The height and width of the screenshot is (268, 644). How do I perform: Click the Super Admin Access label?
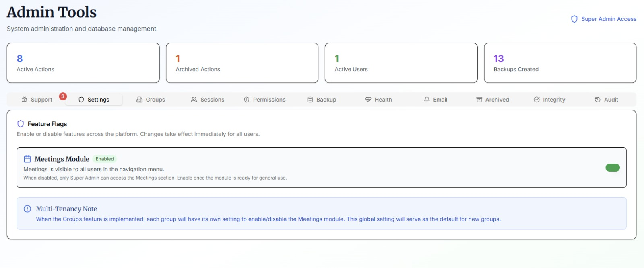[x=609, y=19]
